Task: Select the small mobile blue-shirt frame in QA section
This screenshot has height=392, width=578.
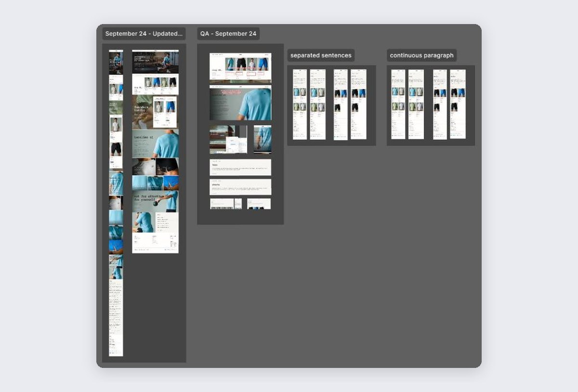Action: click(263, 140)
